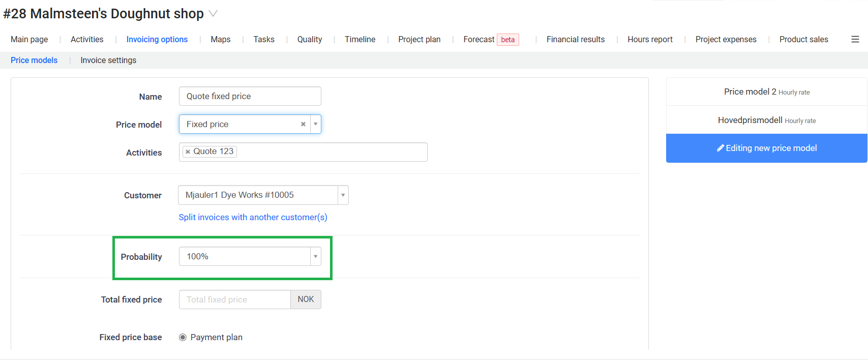
Task: Open the Customer dropdown arrow
Action: click(x=343, y=195)
